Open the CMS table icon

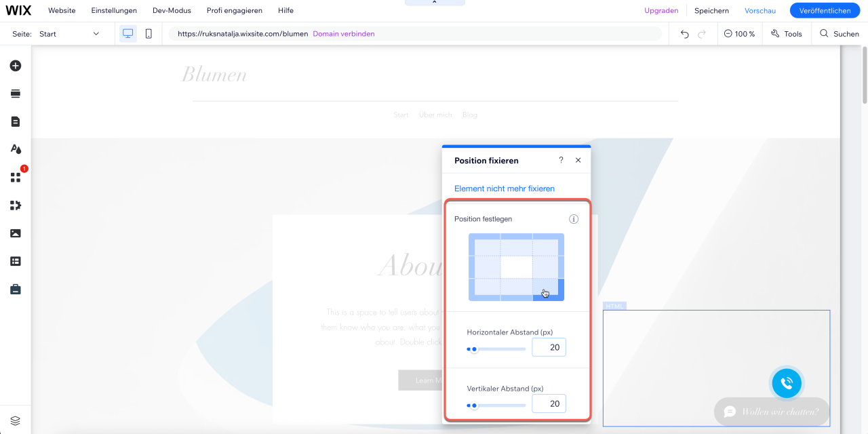coord(16,261)
